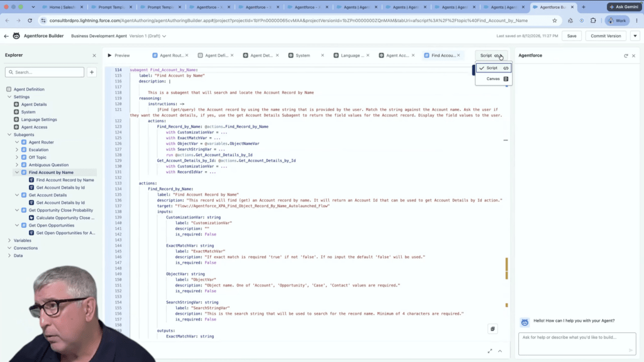This screenshot has width=644, height=362.
Task: Click the Save button
Action: click(x=571, y=37)
